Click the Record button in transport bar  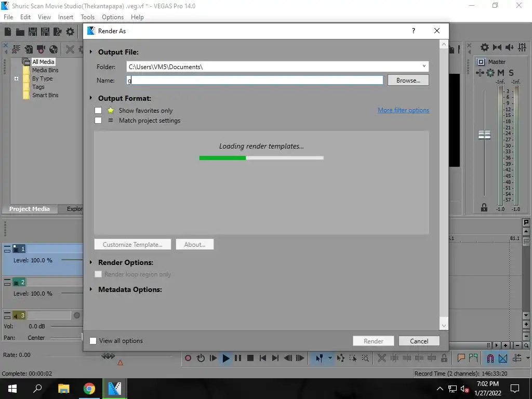tap(188, 358)
